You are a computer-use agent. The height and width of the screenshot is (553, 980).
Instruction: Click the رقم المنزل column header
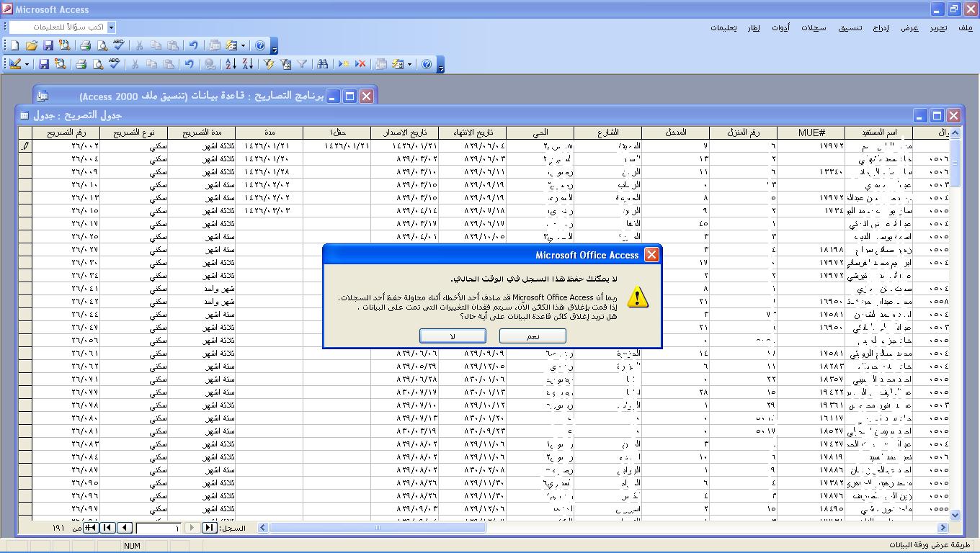tap(743, 132)
